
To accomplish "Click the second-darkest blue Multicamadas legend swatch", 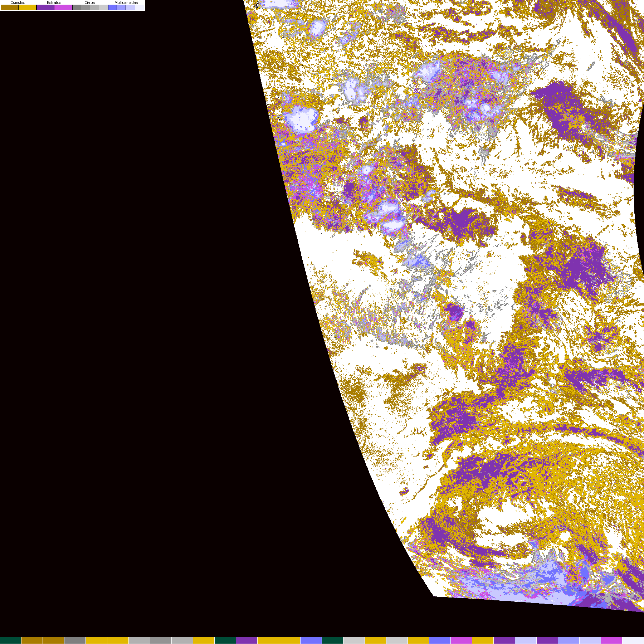I will (x=121, y=7).
